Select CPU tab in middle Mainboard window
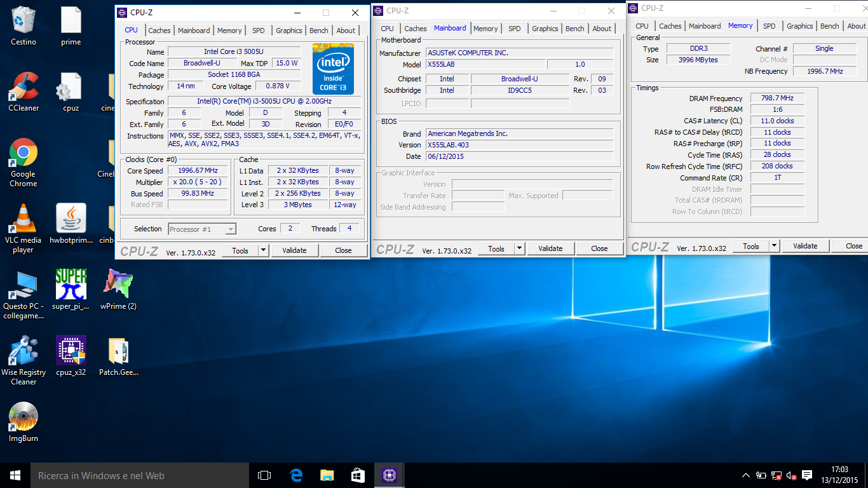The height and width of the screenshot is (488, 868). pos(388,29)
